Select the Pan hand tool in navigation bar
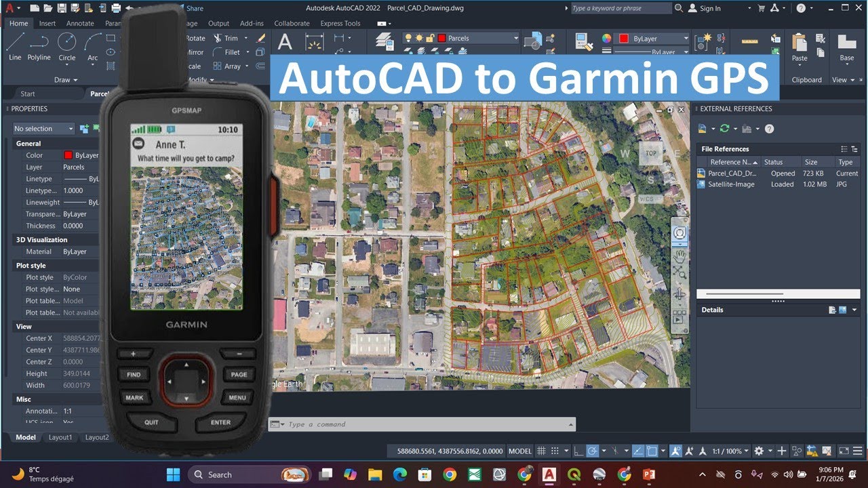Viewport: 868px width, 488px height. pyautogui.click(x=679, y=256)
